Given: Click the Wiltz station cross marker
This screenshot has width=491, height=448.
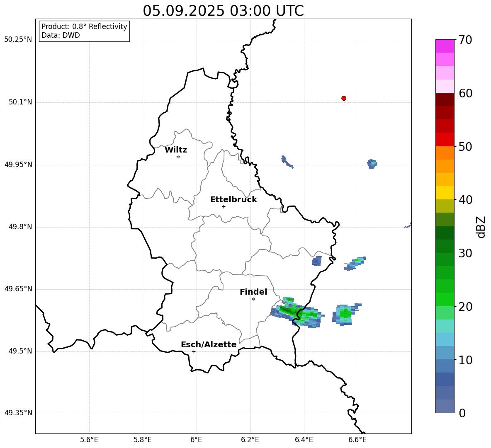Looking at the screenshot, I should [x=178, y=157].
